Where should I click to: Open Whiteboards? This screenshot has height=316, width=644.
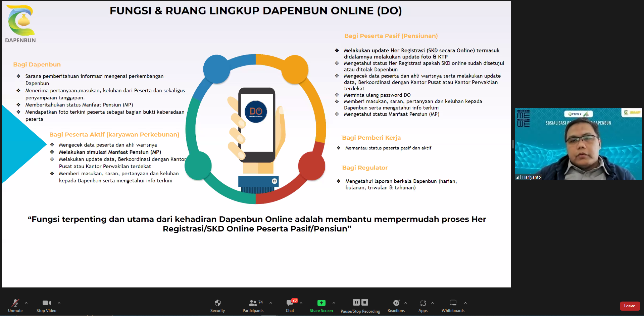[x=453, y=306]
